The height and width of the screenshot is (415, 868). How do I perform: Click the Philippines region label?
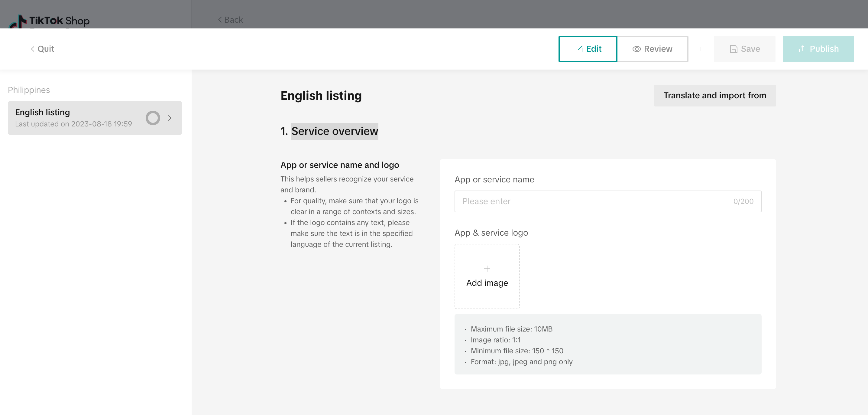point(29,90)
